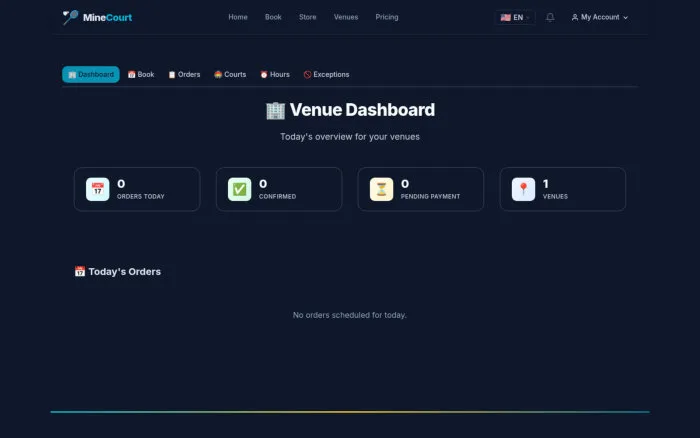
Task: Click the MineCourt brand name link
Action: tap(107, 17)
